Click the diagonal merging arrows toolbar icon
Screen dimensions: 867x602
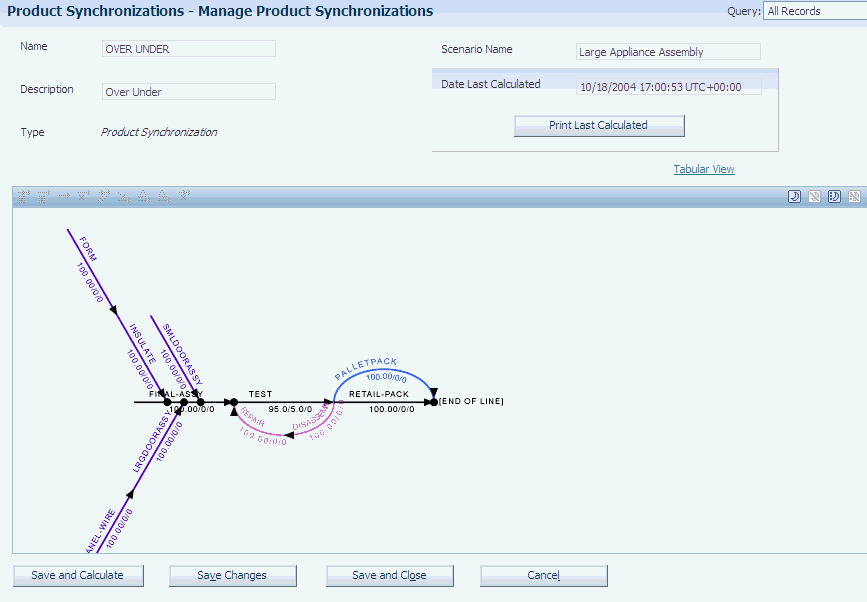124,198
